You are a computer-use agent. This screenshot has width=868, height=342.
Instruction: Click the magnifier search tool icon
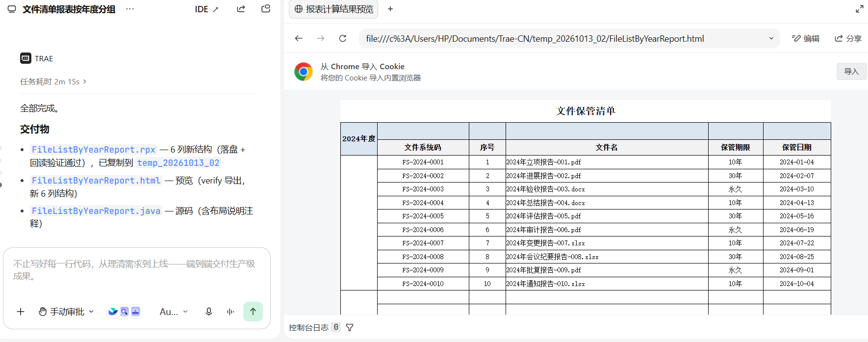coord(125,312)
